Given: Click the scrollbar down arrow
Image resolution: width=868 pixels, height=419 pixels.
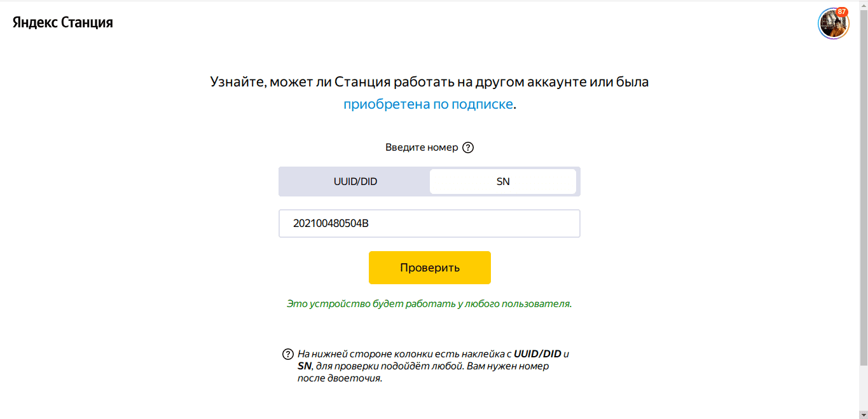Looking at the screenshot, I should (x=863, y=415).
